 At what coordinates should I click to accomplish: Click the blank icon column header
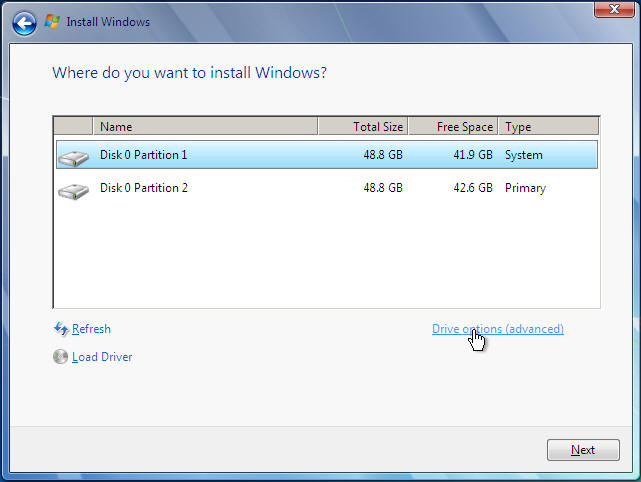tap(73, 127)
